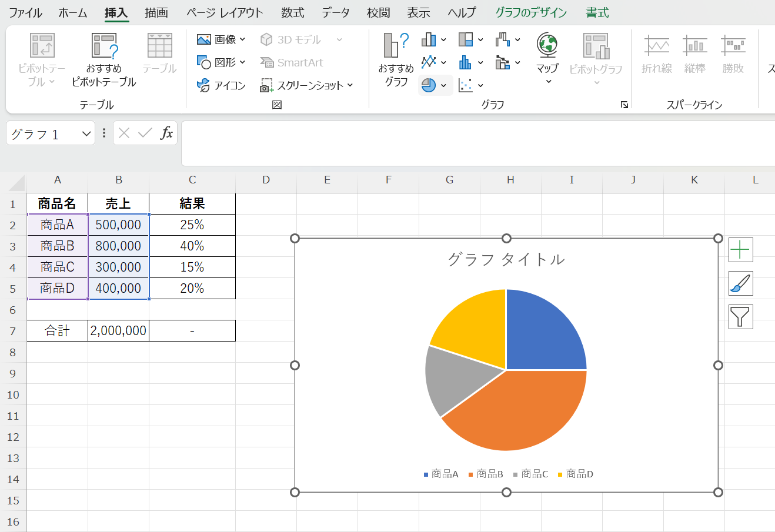775x532 pixels.
Task: Open the ファイル menu
Action: point(25,12)
